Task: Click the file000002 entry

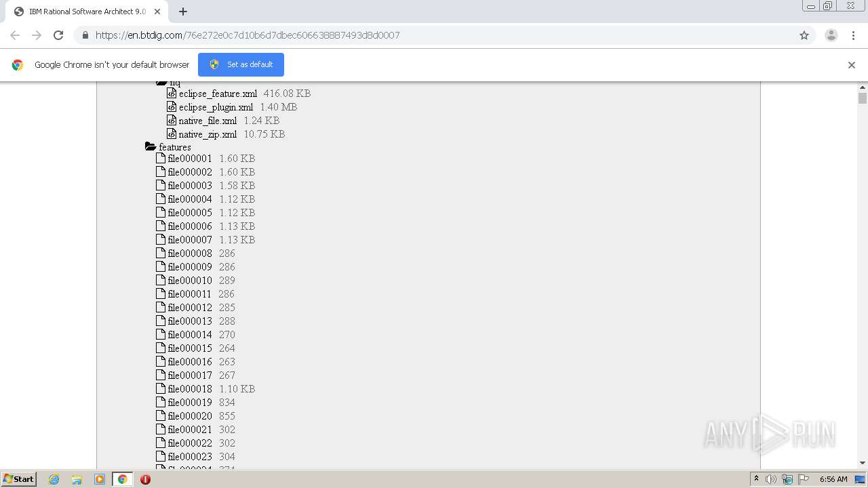Action: tap(190, 172)
